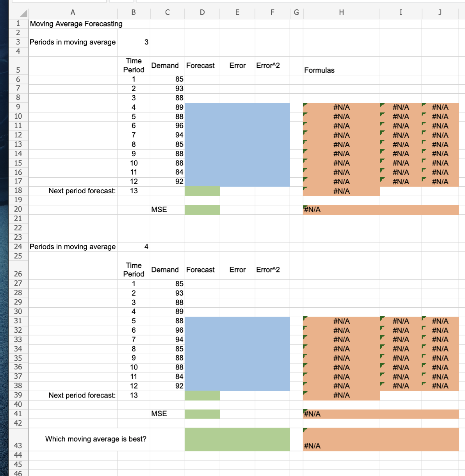The width and height of the screenshot is (465, 476).
Task: Select green forecast cell in row 39
Action: coord(202,396)
